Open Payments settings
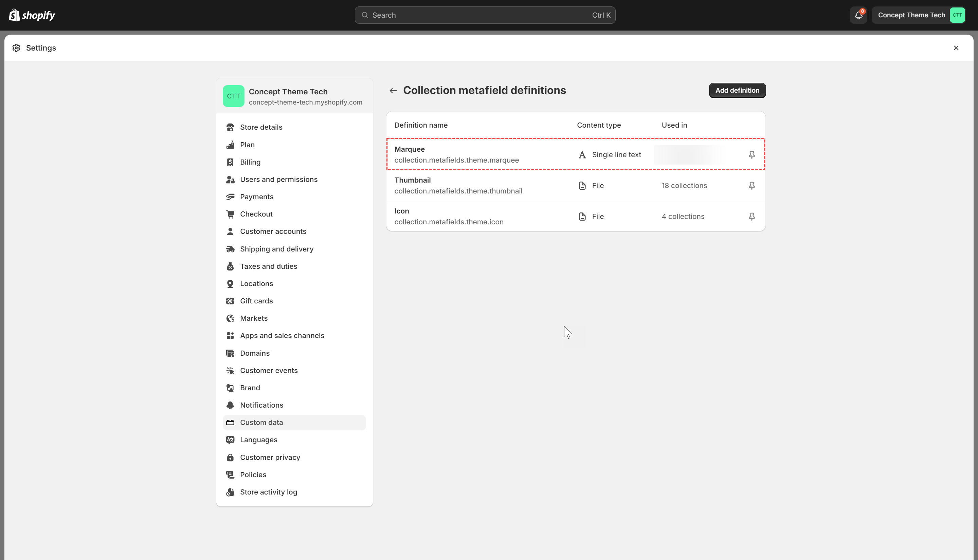978x560 pixels. [294, 197]
